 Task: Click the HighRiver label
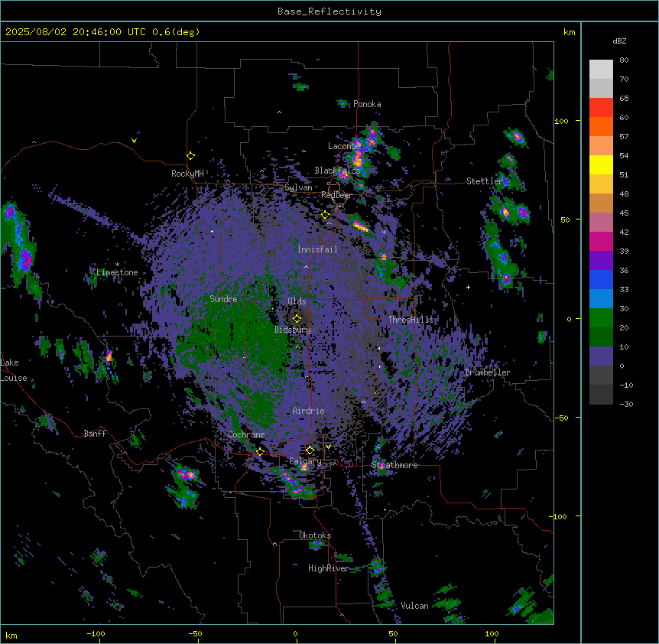click(x=329, y=568)
